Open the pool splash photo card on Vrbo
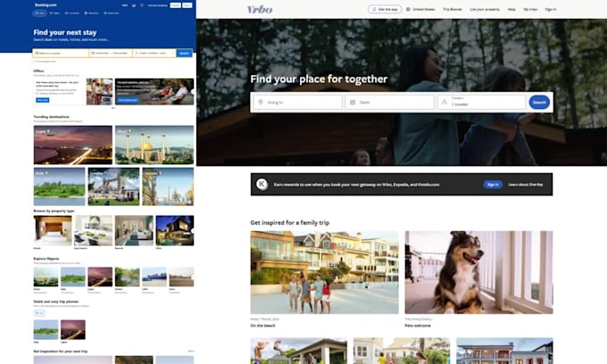This screenshot has width=607, height=364. (298, 351)
